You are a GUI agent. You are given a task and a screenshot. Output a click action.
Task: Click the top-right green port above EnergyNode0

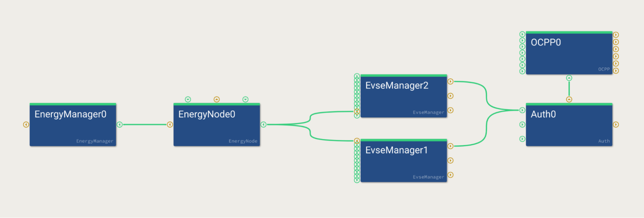pos(245,99)
